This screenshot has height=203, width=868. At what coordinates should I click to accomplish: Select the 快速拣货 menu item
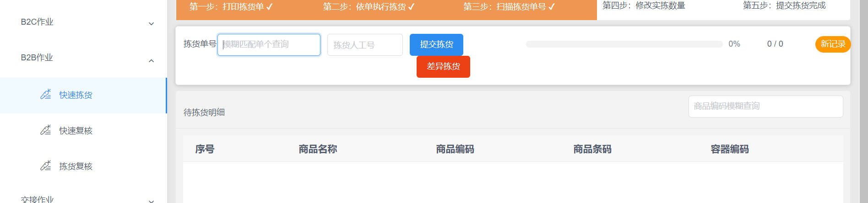click(83, 95)
